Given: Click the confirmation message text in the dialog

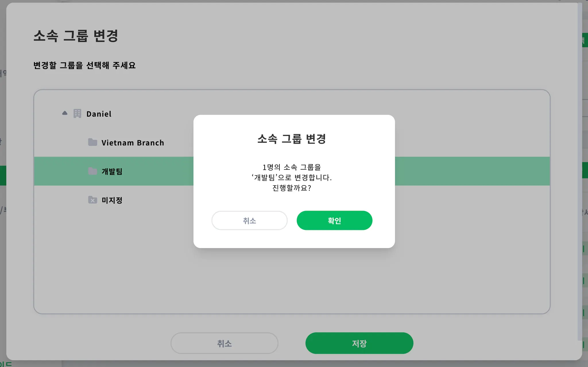Looking at the screenshot, I should [x=292, y=177].
